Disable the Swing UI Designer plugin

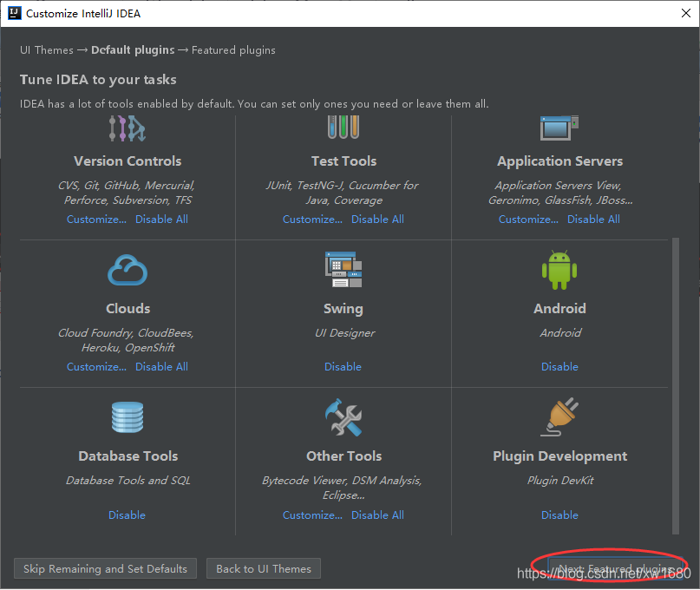point(343,367)
